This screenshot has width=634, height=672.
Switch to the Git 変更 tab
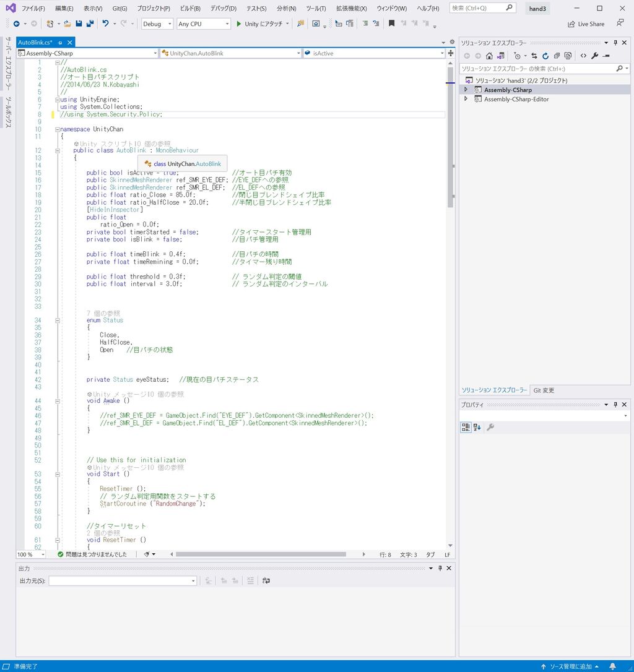click(544, 390)
